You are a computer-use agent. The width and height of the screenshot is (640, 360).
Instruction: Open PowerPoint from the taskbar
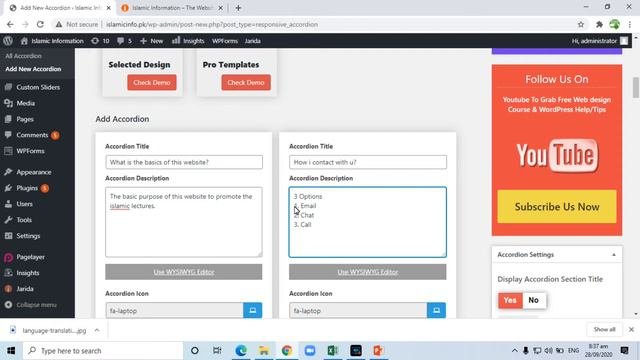click(x=378, y=351)
